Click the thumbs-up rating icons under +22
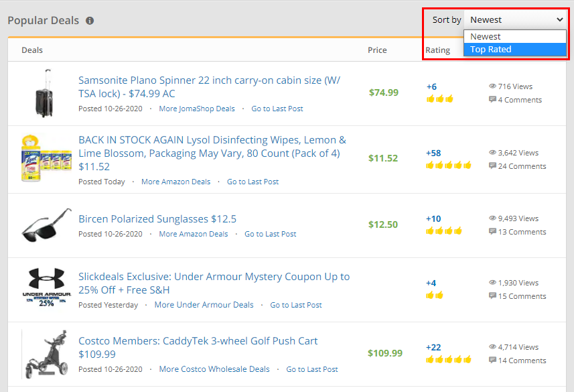The width and height of the screenshot is (574, 392). tap(449, 360)
